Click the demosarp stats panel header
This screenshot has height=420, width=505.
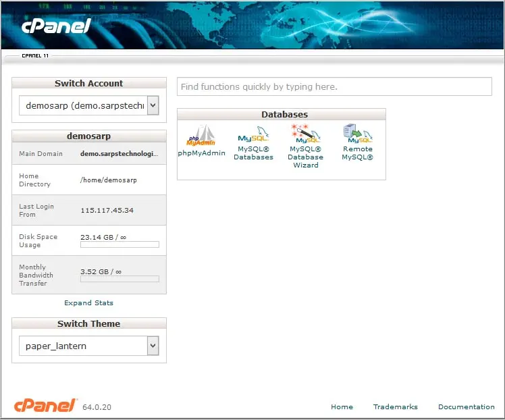[x=89, y=136]
